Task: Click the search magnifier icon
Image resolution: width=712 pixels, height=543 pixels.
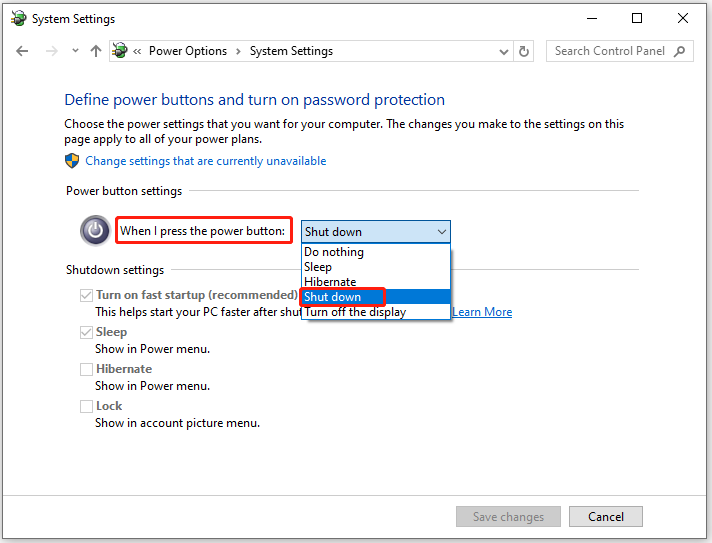Action: point(680,51)
